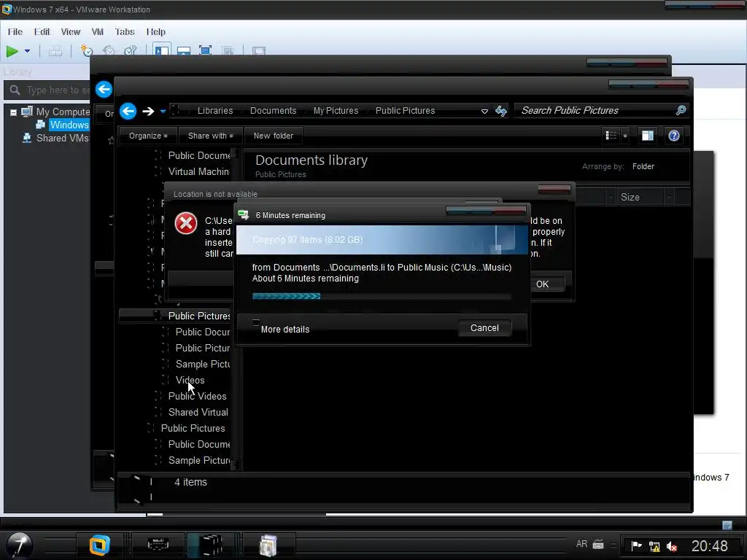Open the Windows Start orb
This screenshot has height=560, width=747.
[x=20, y=545]
